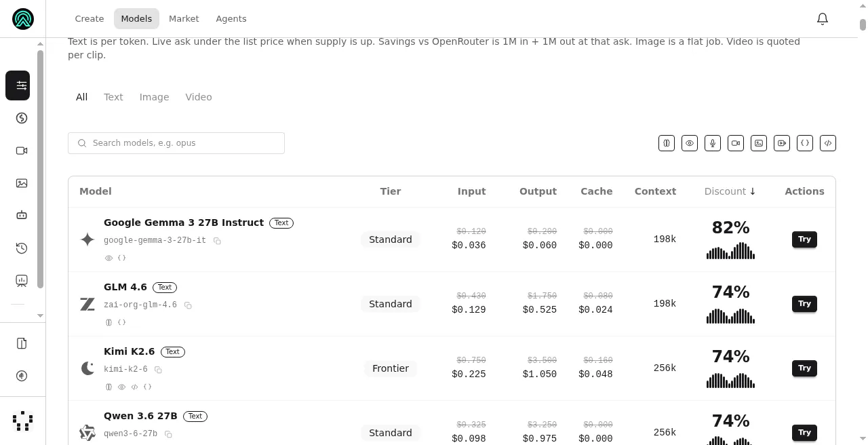868x445 pixels.
Task: Click the Qwen 3.6 27B logo
Action: point(87,433)
